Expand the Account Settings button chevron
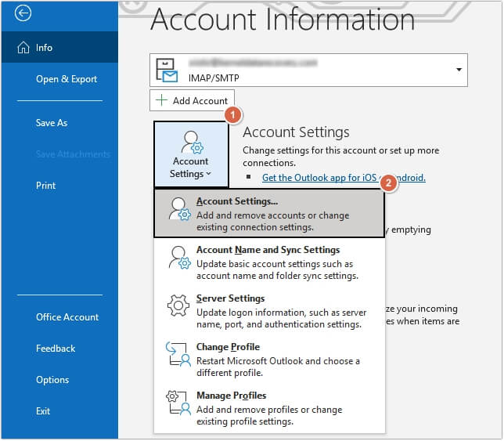 click(208, 174)
